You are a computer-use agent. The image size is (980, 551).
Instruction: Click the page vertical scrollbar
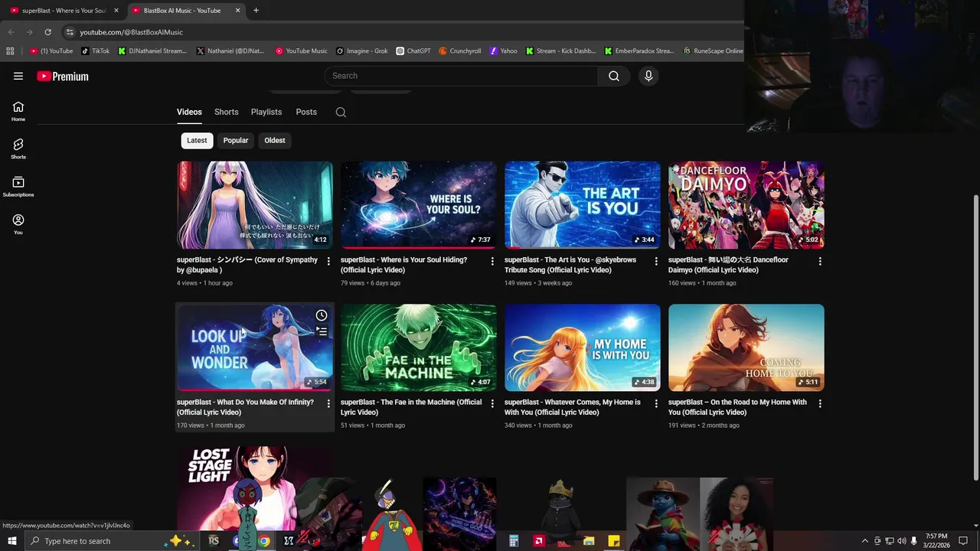click(x=975, y=337)
